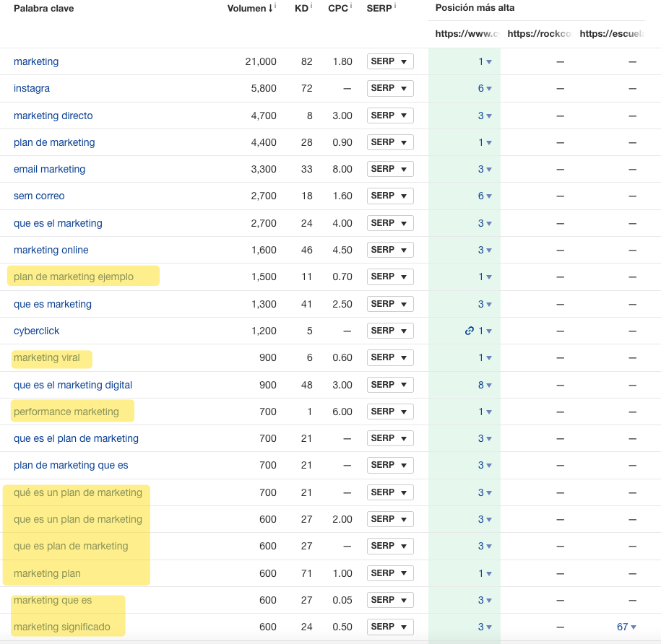Click the link icon in cyberclick row
661x644 pixels.
[x=470, y=331]
